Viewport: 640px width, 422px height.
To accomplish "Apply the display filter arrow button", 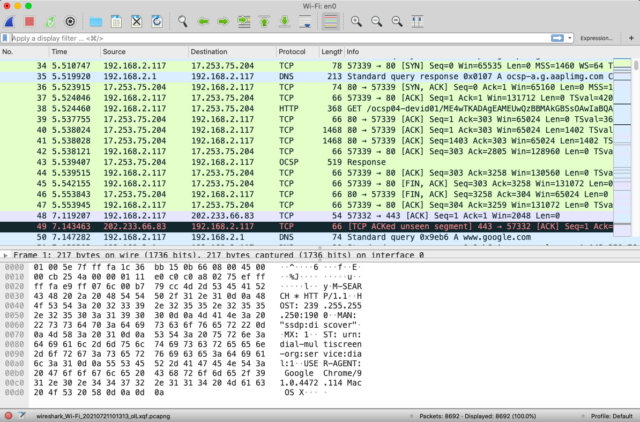I will (x=557, y=38).
